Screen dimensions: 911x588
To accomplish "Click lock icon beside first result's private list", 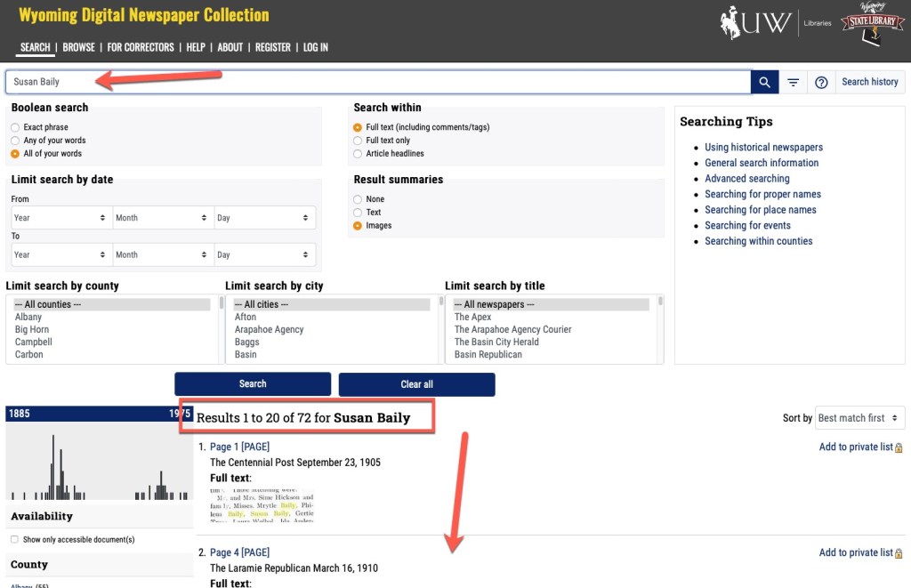I will tap(899, 447).
